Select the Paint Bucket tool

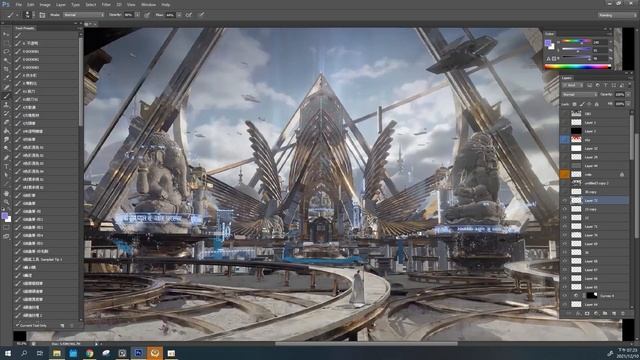coord(6,131)
